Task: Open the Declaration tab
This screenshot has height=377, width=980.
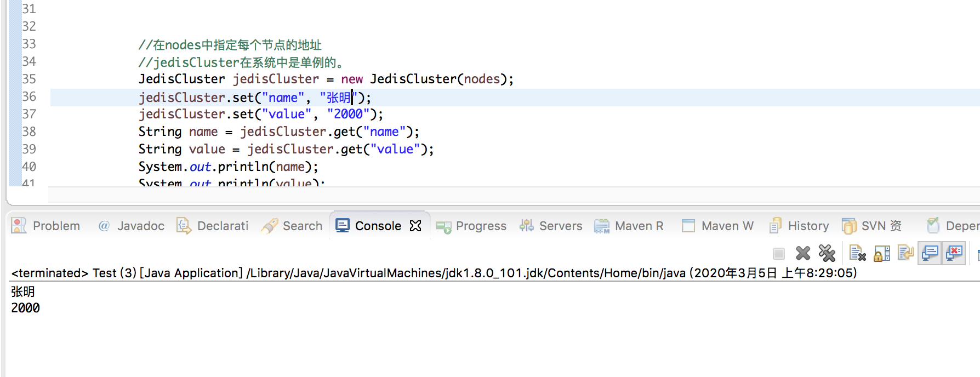Action: pyautogui.click(x=213, y=226)
